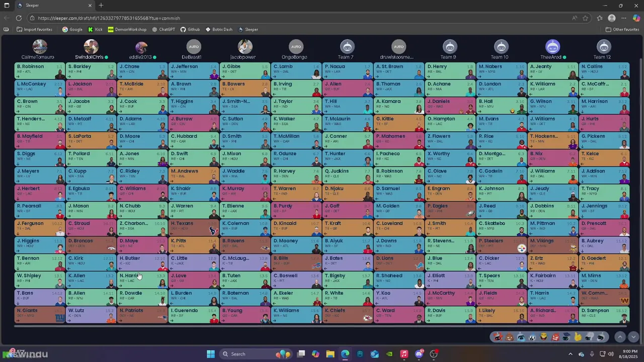Open Outlook from the taskbar

point(375,354)
